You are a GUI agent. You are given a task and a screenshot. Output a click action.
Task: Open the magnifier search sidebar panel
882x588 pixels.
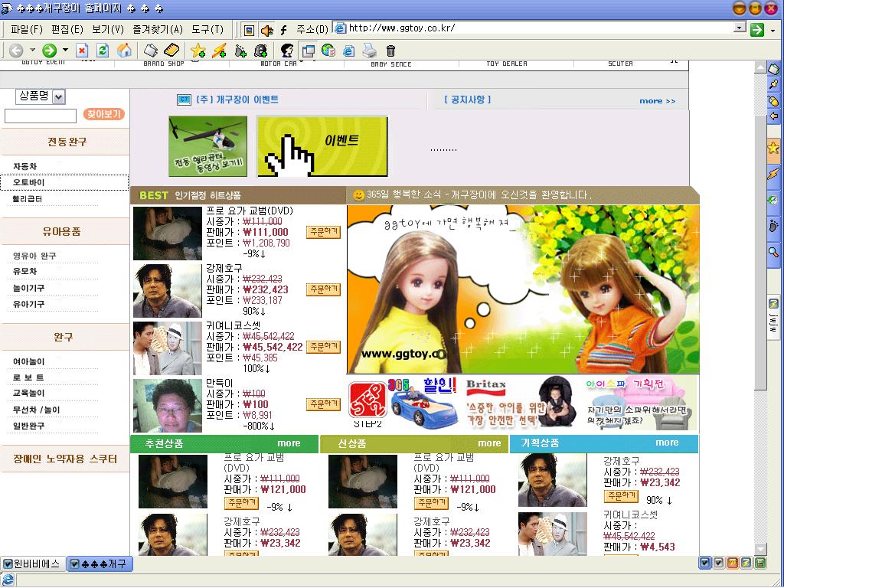[773, 252]
